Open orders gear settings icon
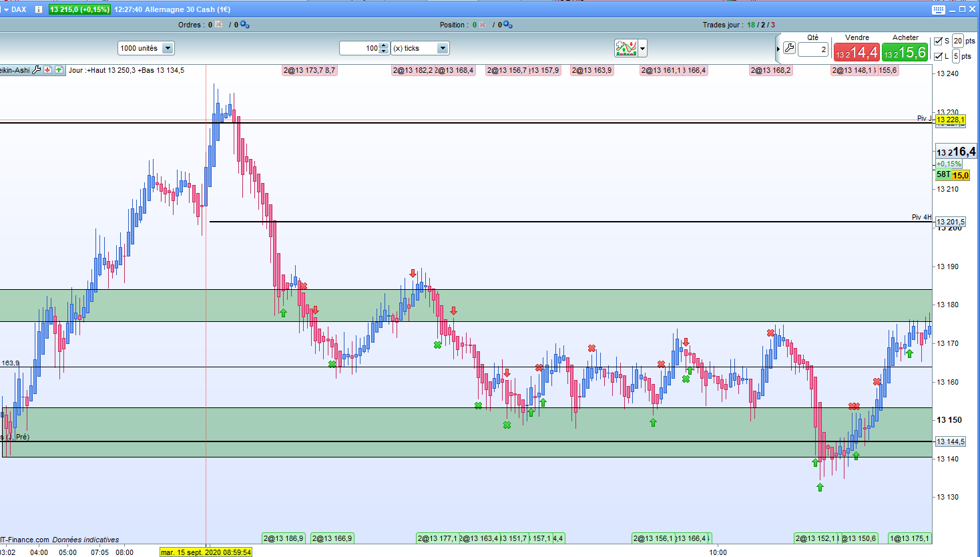980x557 pixels. [x=245, y=25]
